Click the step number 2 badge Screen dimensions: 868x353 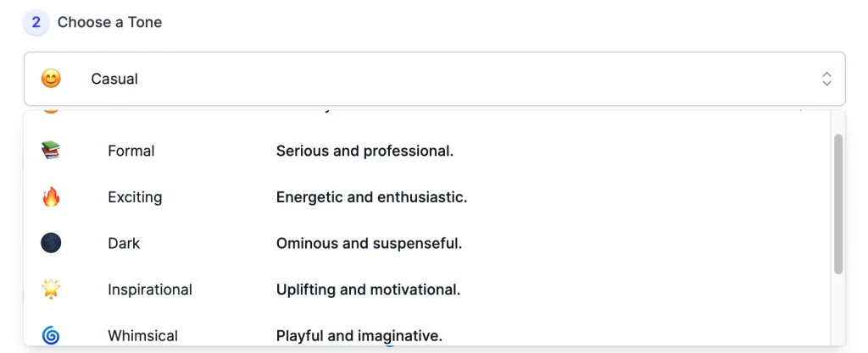[36, 22]
